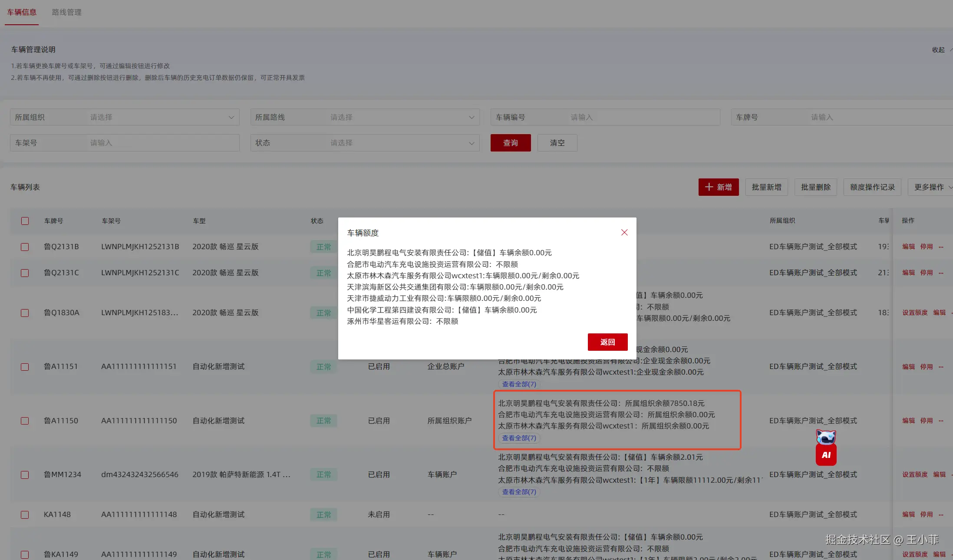Click the red 查询 search button
953x560 pixels.
coord(510,143)
